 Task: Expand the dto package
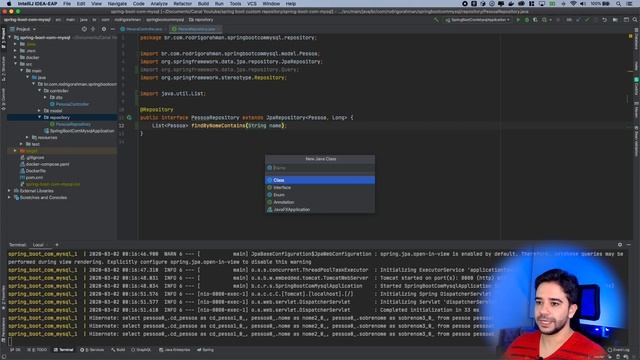45,98
